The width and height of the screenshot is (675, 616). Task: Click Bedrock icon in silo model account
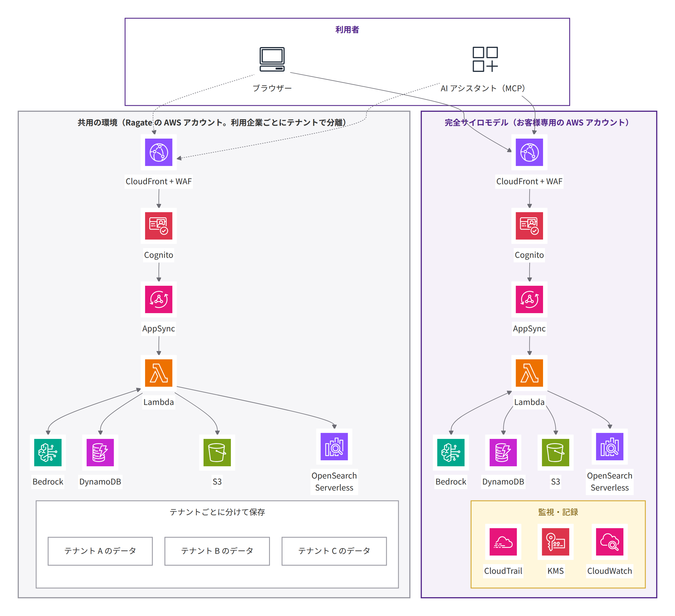click(x=451, y=453)
